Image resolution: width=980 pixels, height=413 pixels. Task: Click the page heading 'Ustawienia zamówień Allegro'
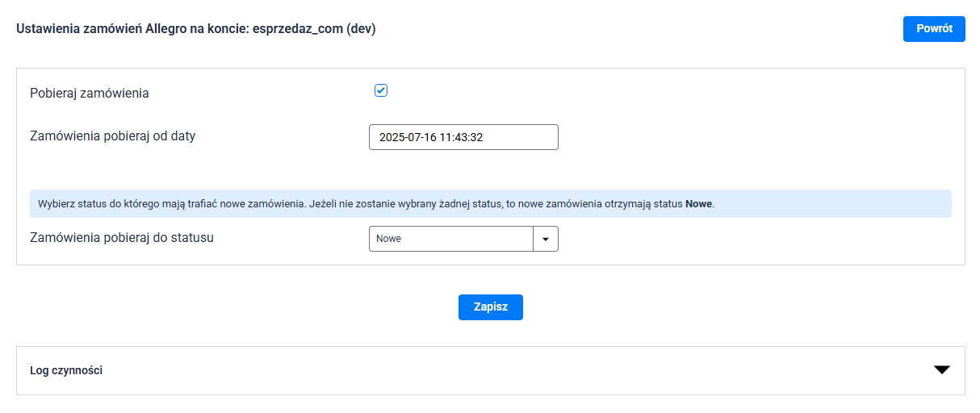coord(131,29)
